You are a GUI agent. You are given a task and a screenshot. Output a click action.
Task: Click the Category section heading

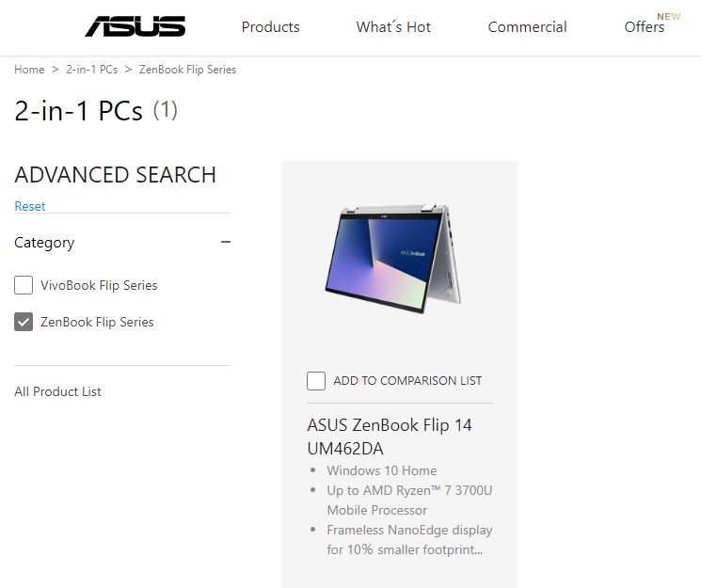(44, 243)
